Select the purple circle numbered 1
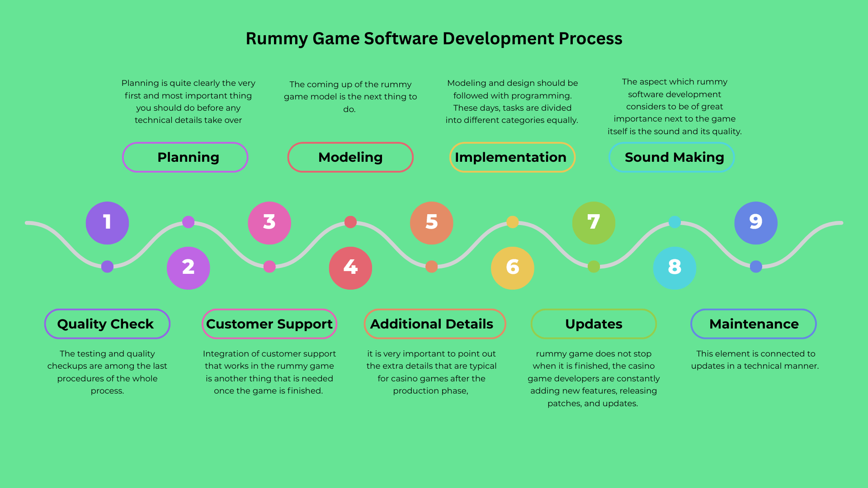868x488 pixels. (107, 223)
